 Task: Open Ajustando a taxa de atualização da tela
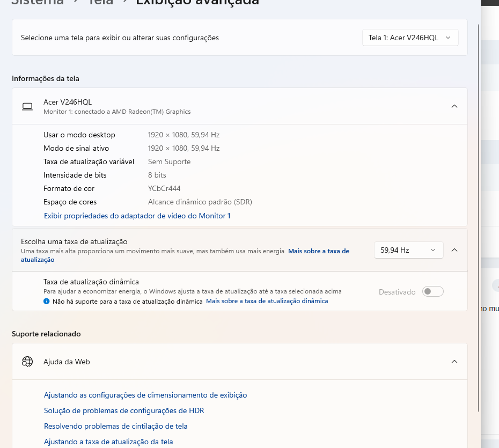click(x=108, y=442)
